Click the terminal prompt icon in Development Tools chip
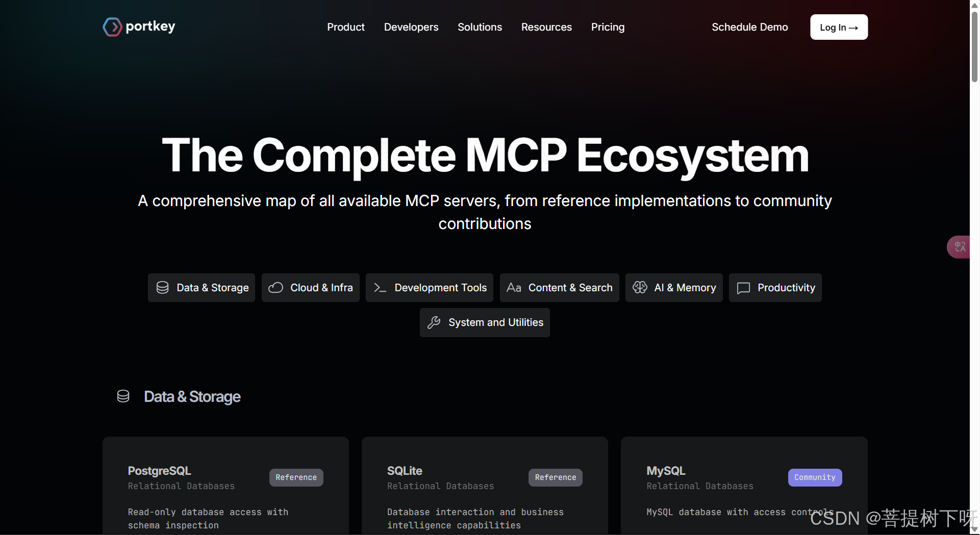This screenshot has height=535, width=980. [x=380, y=288]
